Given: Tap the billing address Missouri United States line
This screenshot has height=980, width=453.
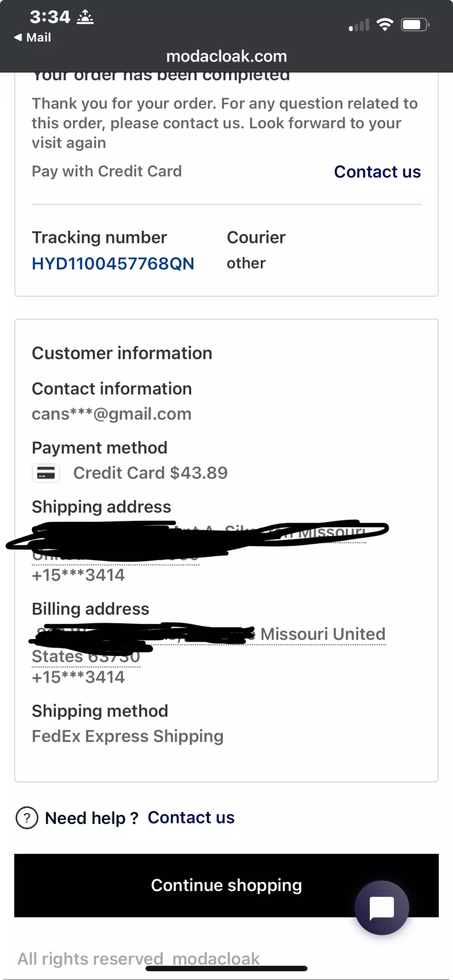Looking at the screenshot, I should (323, 634).
